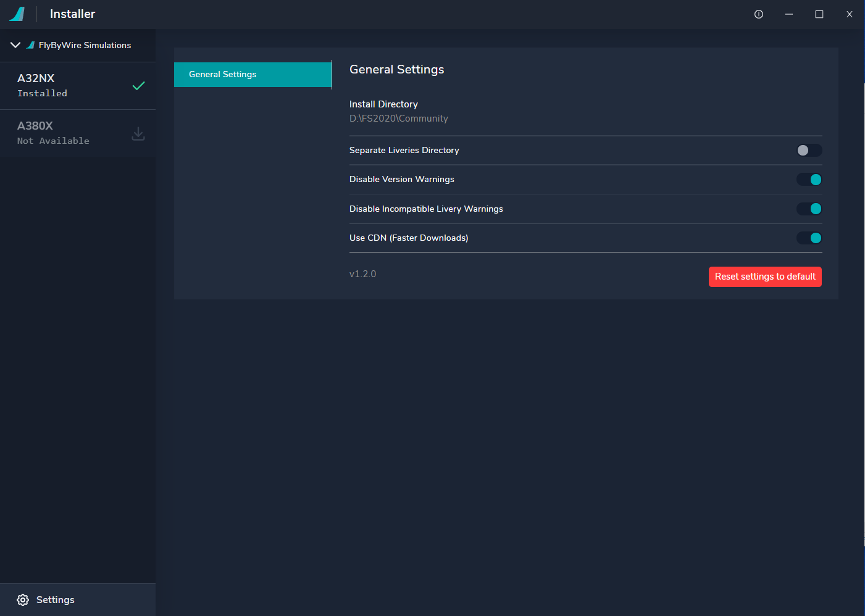865x616 pixels.
Task: Click Reset settings to default button
Action: tap(765, 277)
